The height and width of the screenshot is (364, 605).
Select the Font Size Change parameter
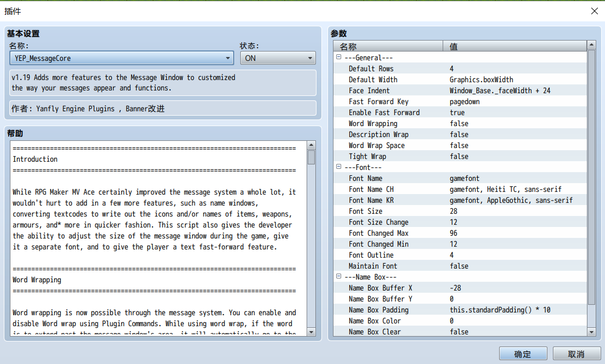click(x=460, y=222)
